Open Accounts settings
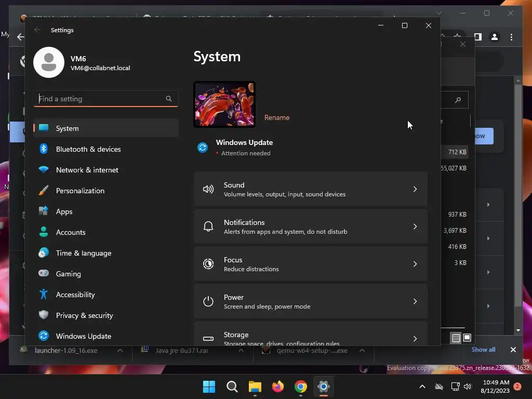The width and height of the screenshot is (532, 399). coord(106,232)
